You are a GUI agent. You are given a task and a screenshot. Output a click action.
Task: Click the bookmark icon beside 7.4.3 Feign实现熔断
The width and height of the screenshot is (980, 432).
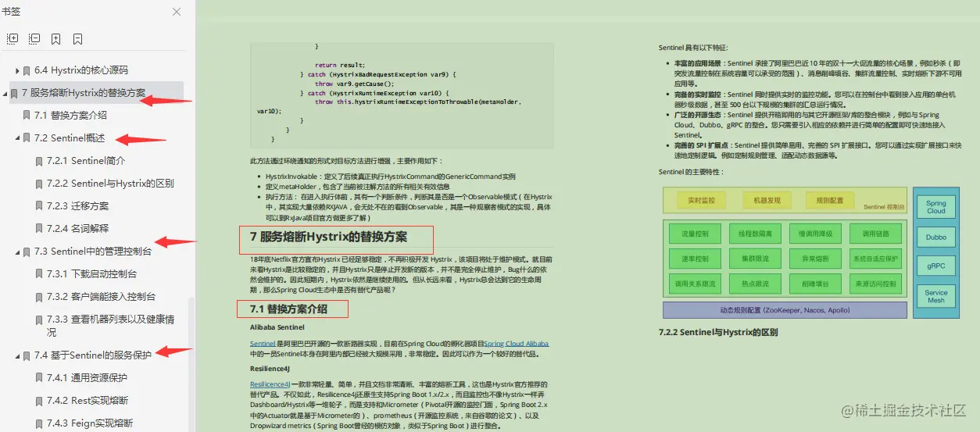pos(39,423)
